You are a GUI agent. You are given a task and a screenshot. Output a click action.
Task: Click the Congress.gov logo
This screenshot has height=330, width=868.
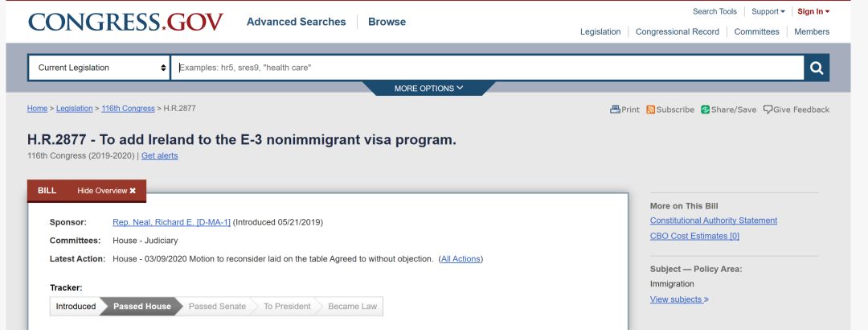(x=125, y=22)
